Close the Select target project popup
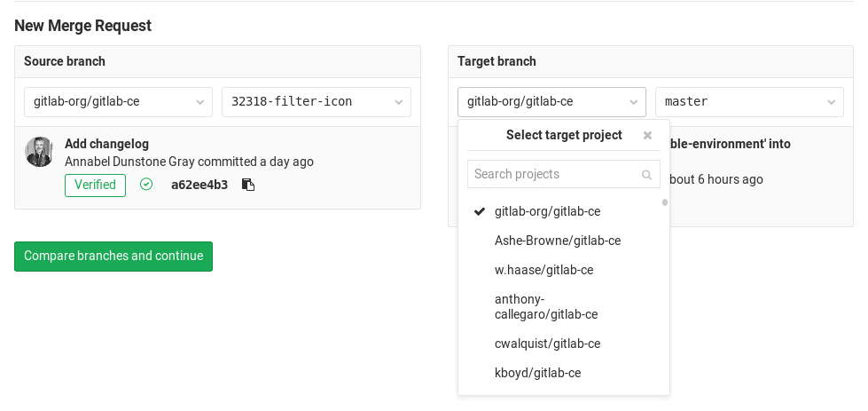 click(x=647, y=136)
